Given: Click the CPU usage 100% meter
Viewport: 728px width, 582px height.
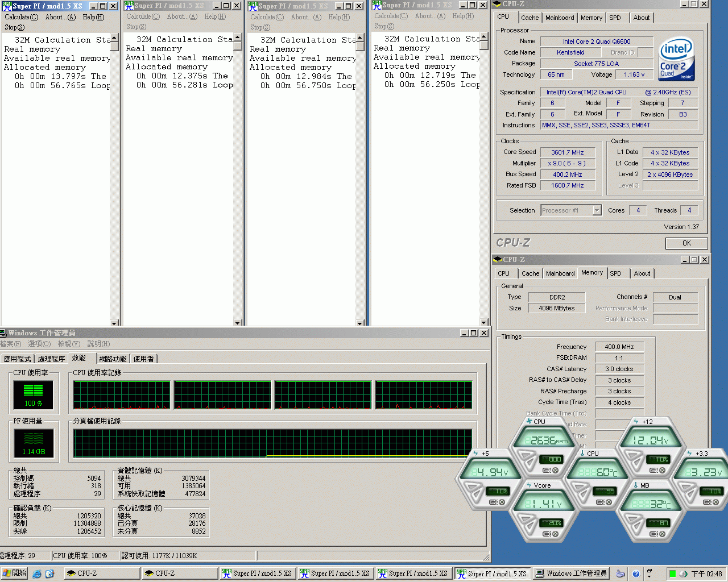Looking at the screenshot, I should (34, 394).
